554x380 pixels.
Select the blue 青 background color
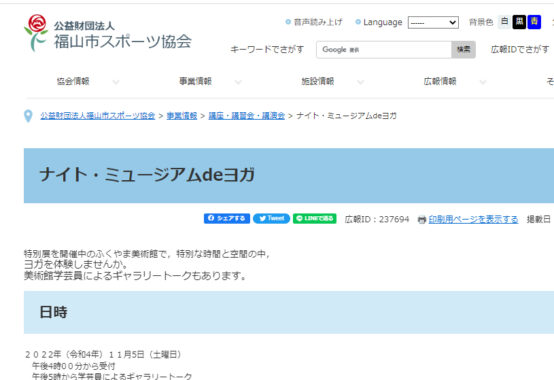(x=534, y=22)
